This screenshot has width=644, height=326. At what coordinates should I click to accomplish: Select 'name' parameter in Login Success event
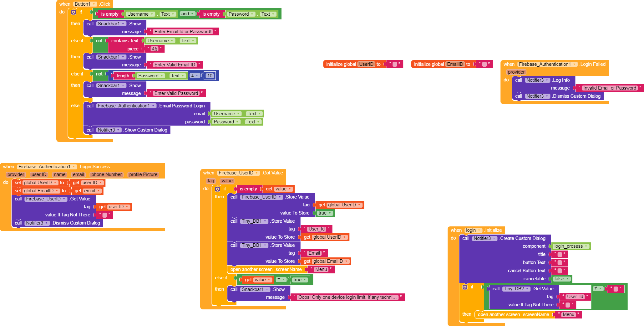pyautogui.click(x=59, y=174)
